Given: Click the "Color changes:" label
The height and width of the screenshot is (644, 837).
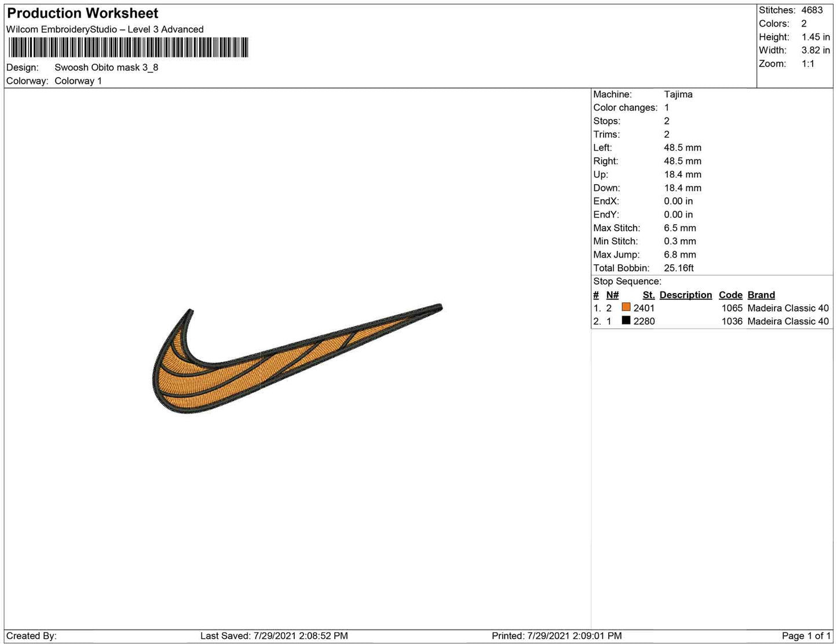Looking at the screenshot, I should 626,108.
